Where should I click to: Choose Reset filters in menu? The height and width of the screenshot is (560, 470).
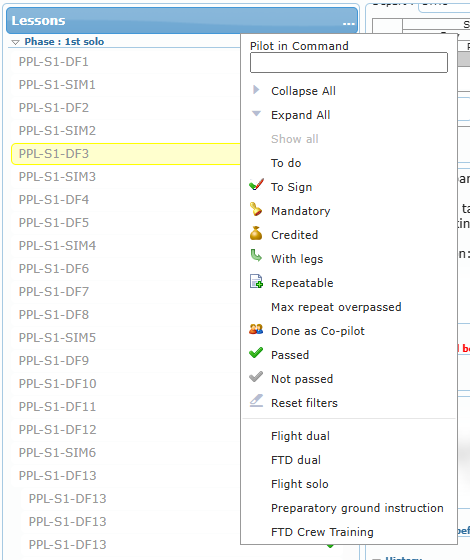[304, 403]
